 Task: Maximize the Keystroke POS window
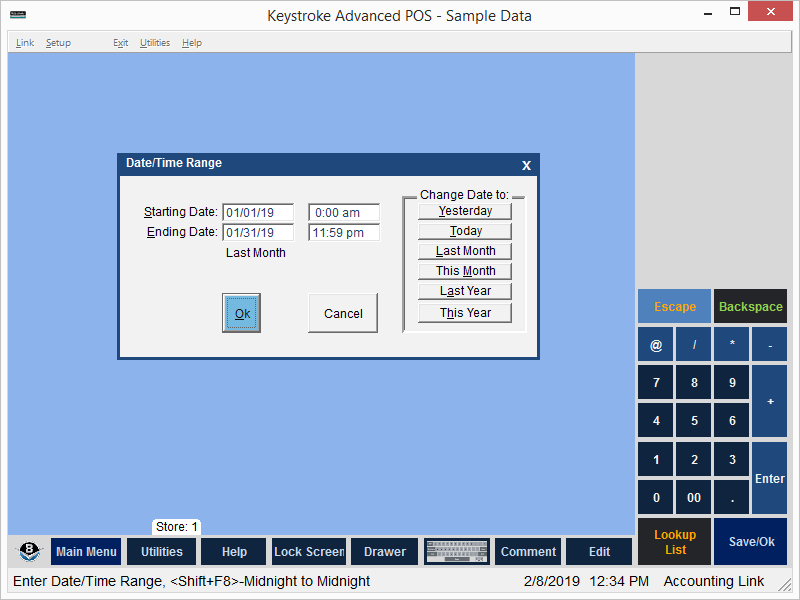(x=735, y=12)
